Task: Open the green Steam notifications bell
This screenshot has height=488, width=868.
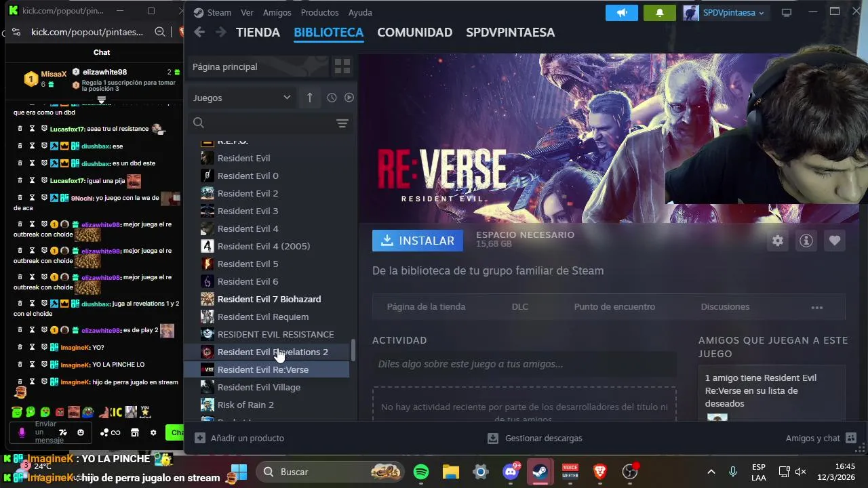Action: [659, 12]
